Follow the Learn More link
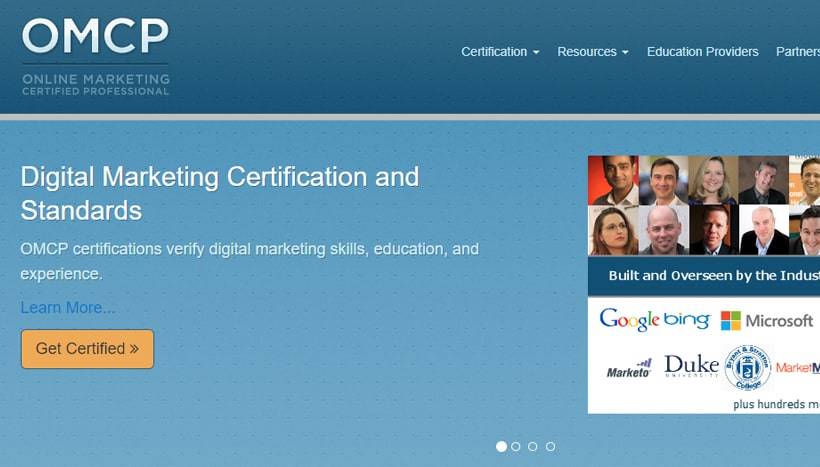Image resolution: width=820 pixels, height=467 pixels. click(68, 307)
